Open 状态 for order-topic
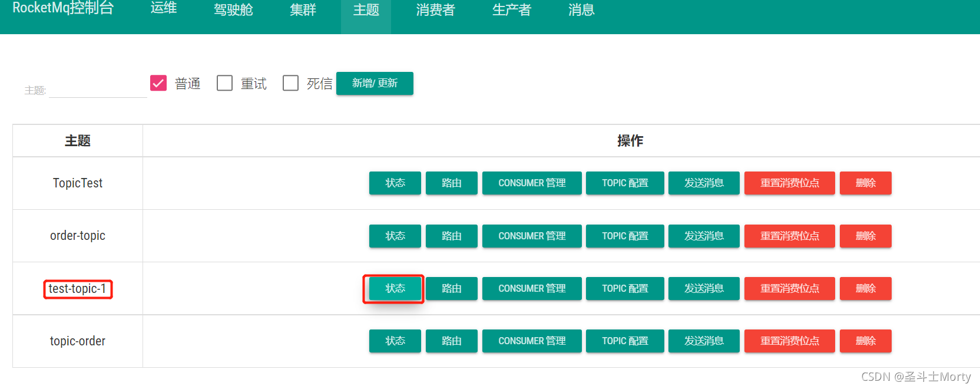 pyautogui.click(x=395, y=236)
